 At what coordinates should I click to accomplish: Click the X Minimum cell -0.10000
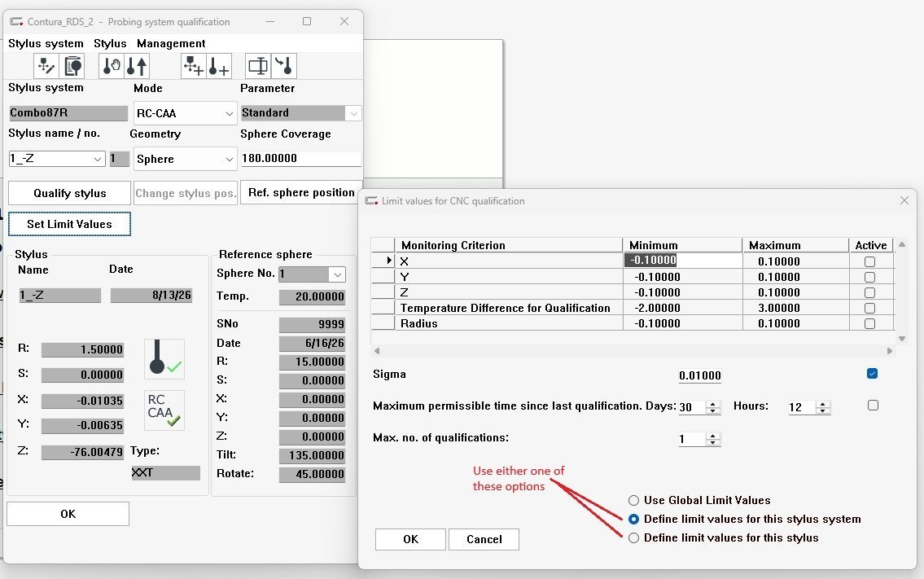tap(682, 260)
